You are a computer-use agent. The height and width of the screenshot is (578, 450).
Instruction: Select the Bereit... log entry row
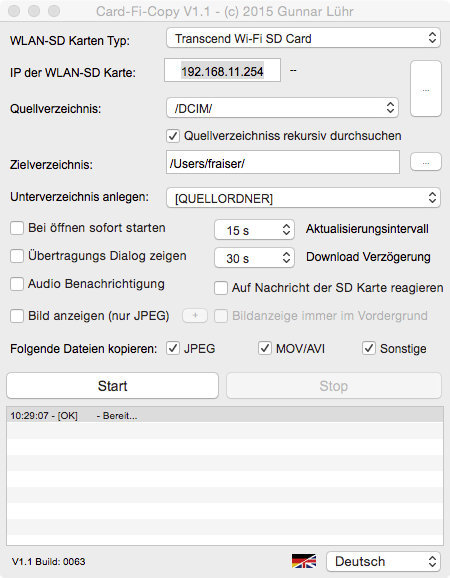[225, 415]
